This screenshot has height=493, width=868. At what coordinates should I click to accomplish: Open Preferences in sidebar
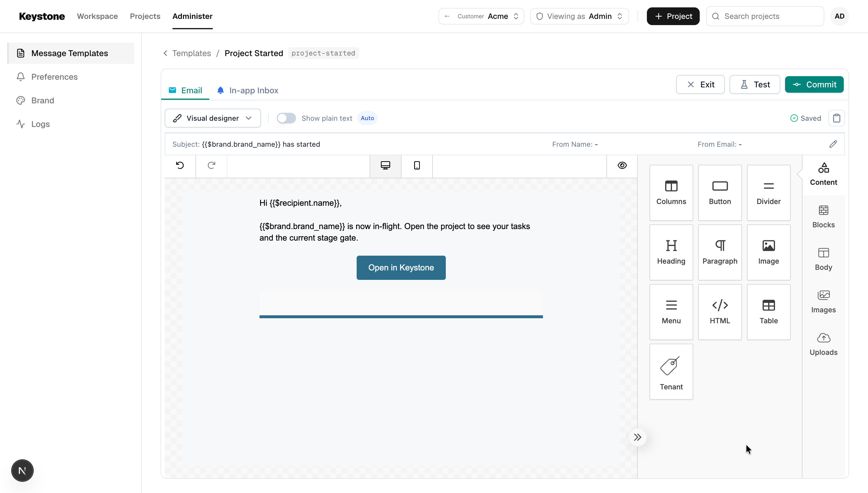pyautogui.click(x=71, y=77)
